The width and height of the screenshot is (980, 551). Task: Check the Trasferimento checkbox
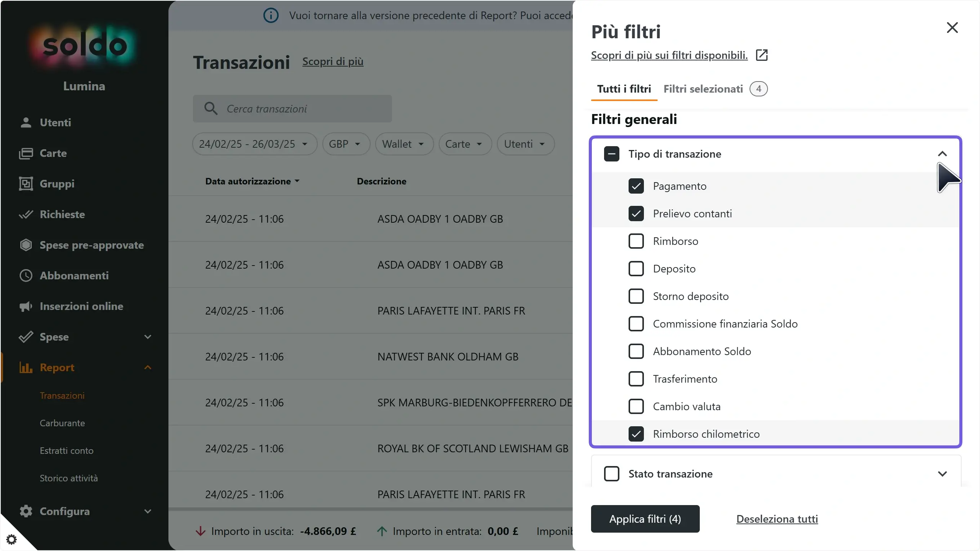(636, 379)
